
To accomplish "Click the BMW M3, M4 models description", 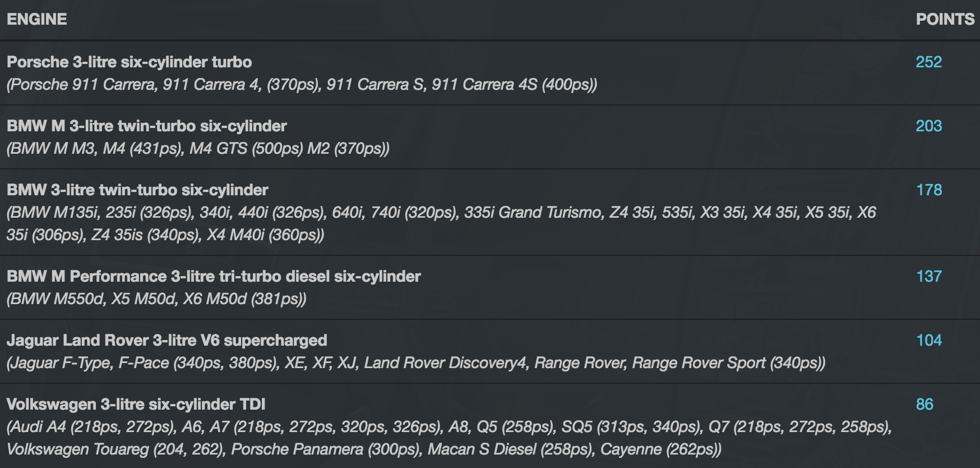I will coord(198,148).
